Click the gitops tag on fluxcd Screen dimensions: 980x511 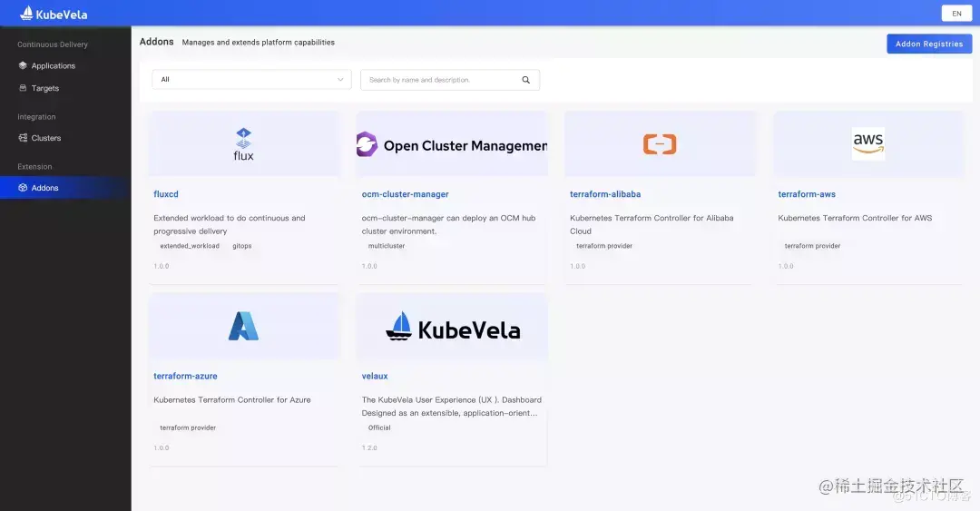tap(242, 246)
